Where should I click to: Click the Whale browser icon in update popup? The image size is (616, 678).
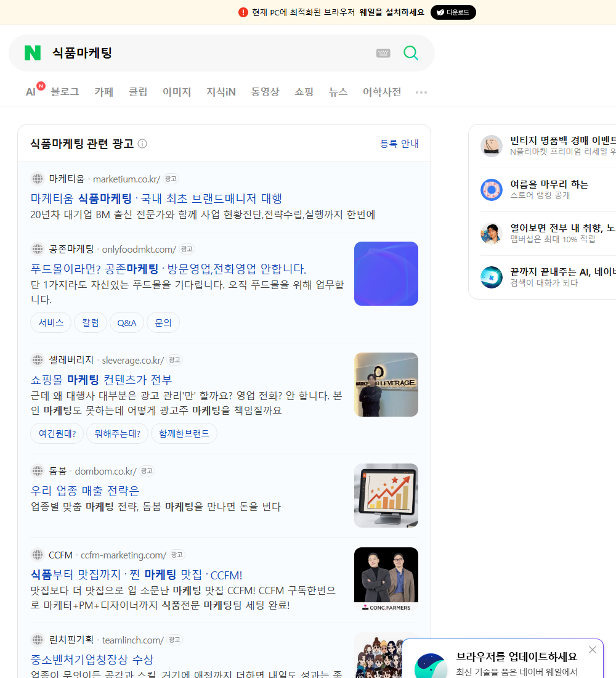coord(431,666)
